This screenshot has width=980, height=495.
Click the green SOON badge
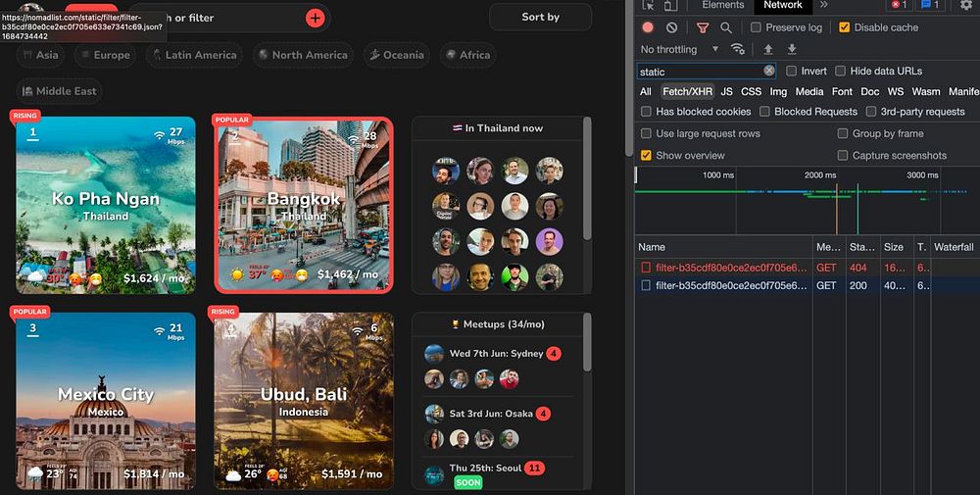pyautogui.click(x=468, y=482)
